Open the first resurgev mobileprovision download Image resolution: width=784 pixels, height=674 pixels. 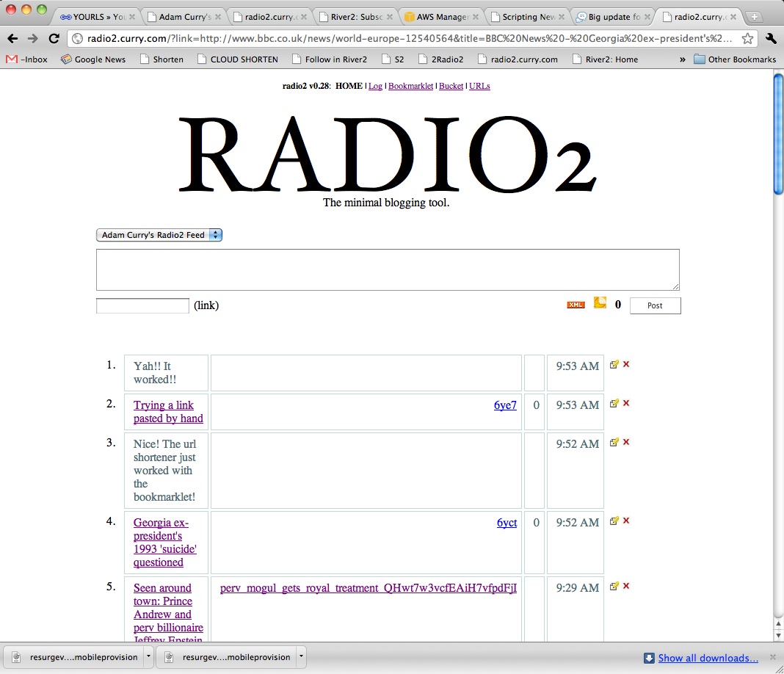(76, 657)
